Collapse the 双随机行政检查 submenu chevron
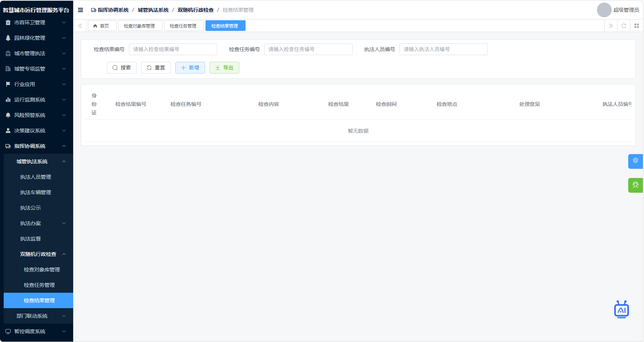This screenshot has width=644, height=342. pyautogui.click(x=64, y=254)
